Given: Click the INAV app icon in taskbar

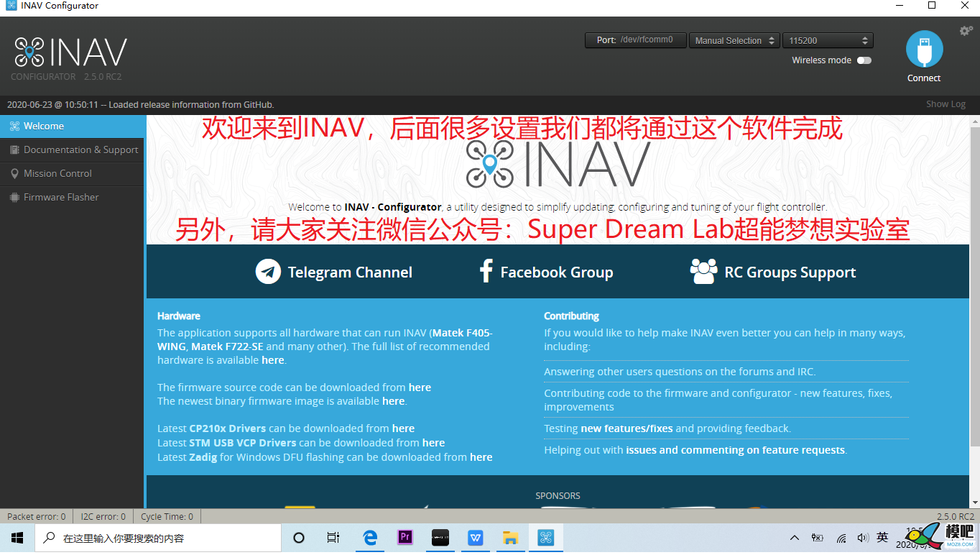Looking at the screenshot, I should [545, 538].
